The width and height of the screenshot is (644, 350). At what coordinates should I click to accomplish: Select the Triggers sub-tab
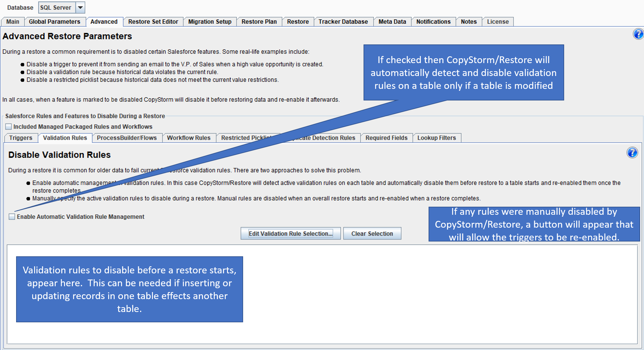21,138
